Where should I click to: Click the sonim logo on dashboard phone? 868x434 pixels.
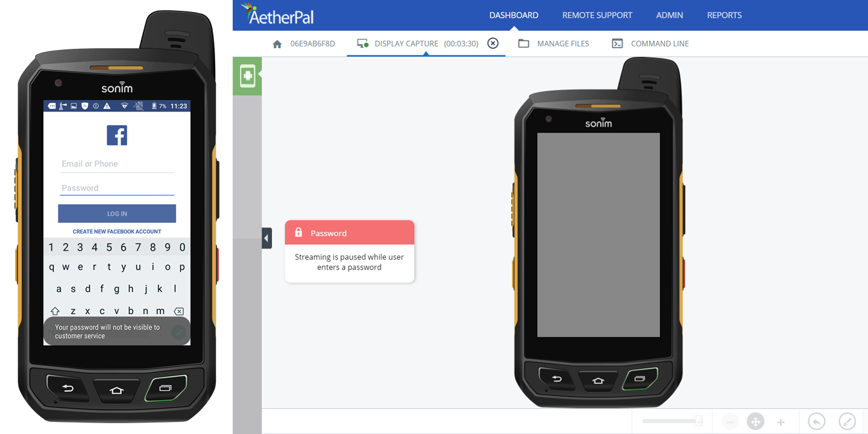pos(598,122)
